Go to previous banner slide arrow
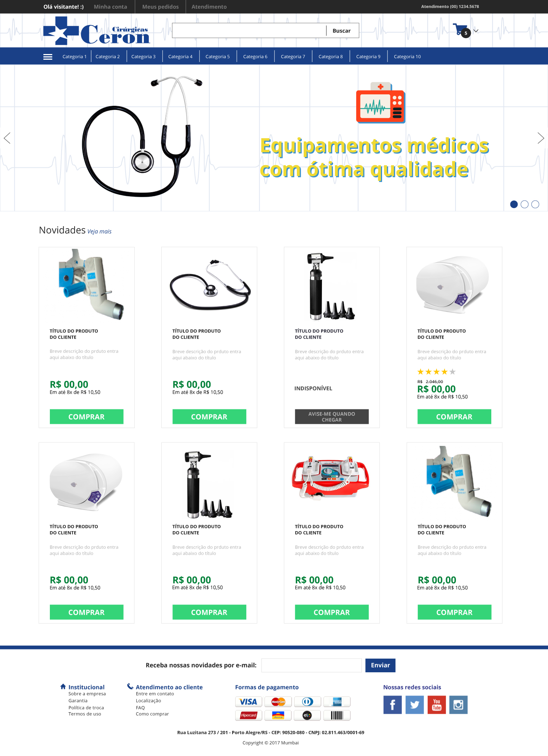This screenshot has height=756, width=548. pyautogui.click(x=7, y=138)
